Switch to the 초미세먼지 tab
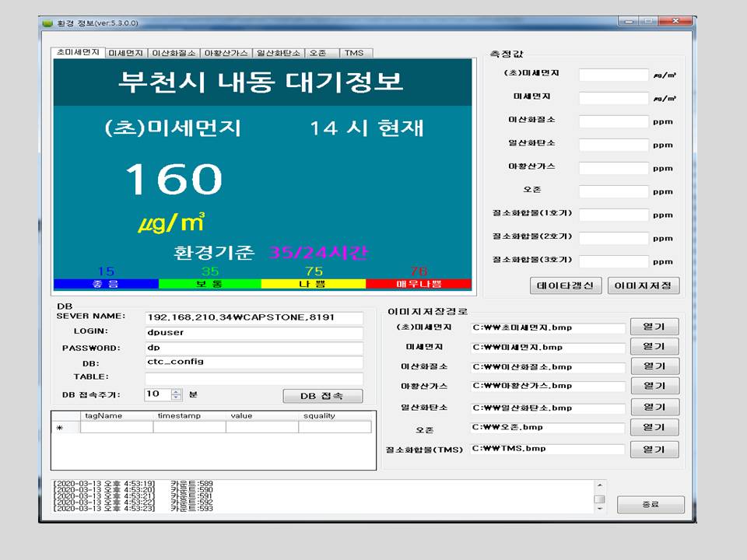The width and height of the screenshot is (747, 560). pos(78,52)
